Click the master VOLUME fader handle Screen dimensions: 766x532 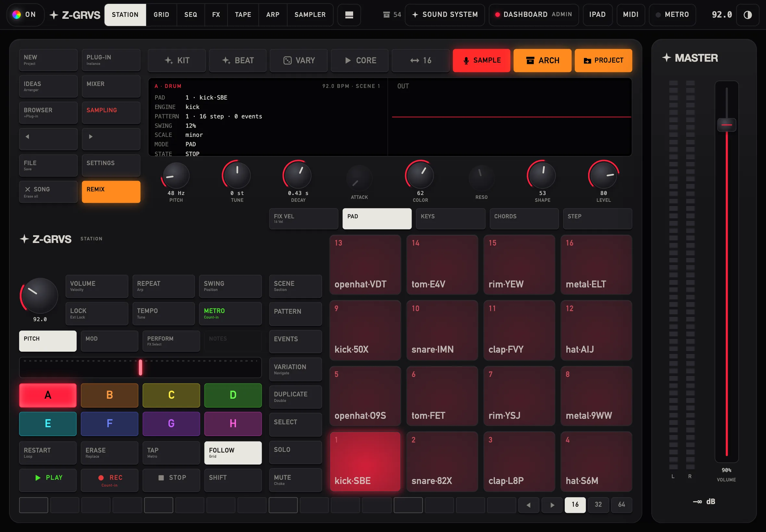726,125
